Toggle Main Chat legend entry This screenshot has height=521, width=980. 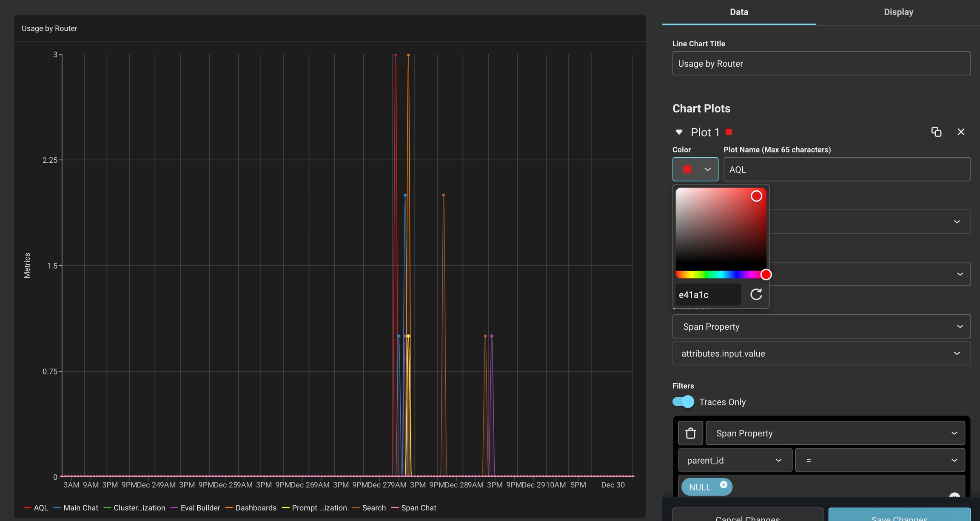pyautogui.click(x=76, y=508)
